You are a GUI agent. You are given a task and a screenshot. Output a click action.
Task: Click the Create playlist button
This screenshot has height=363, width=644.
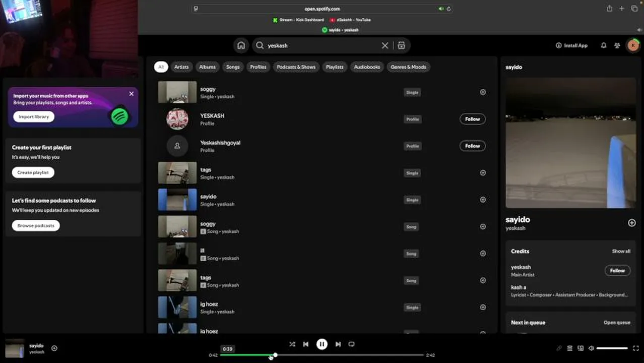[x=33, y=172]
